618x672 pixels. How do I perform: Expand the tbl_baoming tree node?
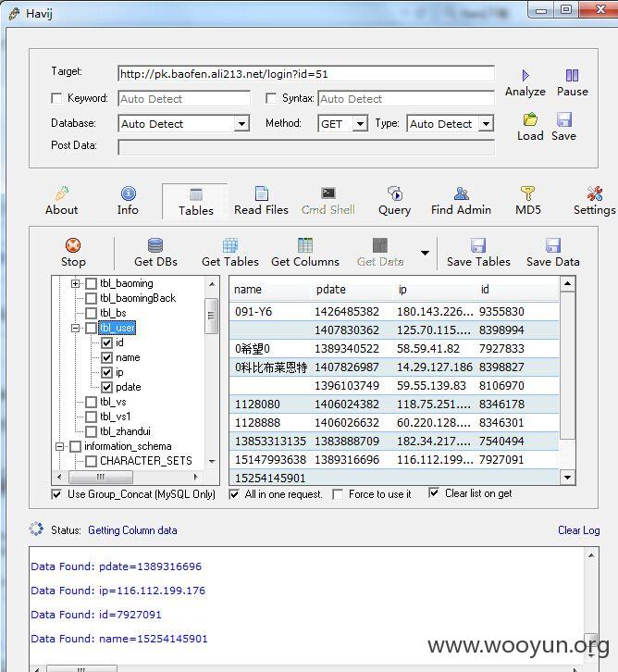coord(75,284)
